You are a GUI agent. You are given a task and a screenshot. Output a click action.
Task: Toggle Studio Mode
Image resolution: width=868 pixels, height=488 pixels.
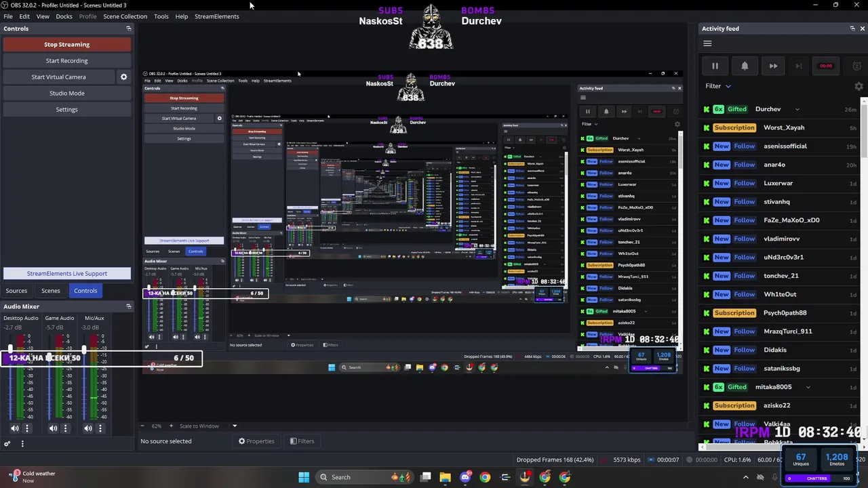point(66,93)
